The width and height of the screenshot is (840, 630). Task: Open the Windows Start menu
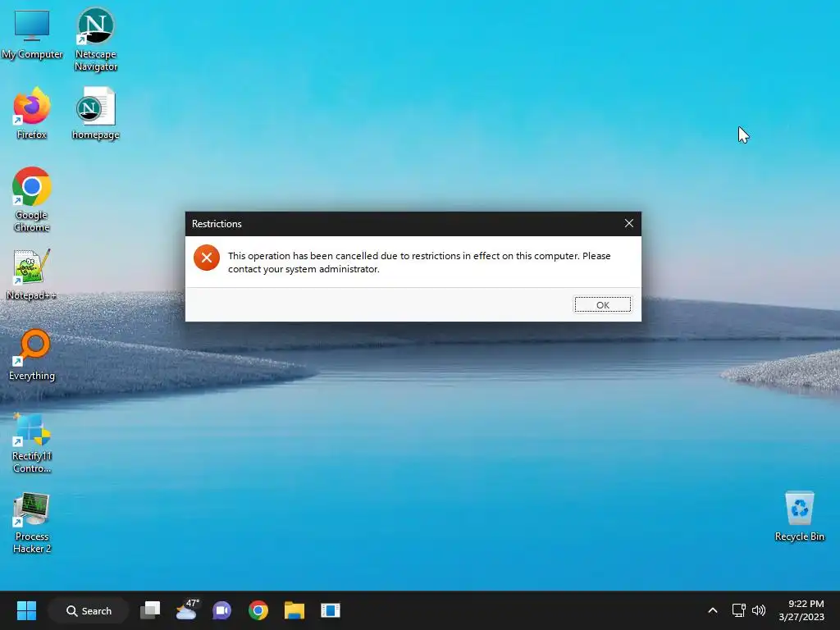click(26, 610)
